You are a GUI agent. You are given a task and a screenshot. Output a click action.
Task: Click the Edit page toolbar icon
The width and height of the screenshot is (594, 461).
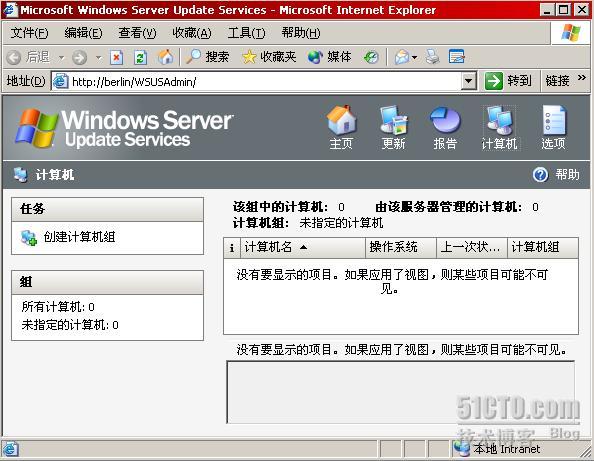[x=456, y=57]
